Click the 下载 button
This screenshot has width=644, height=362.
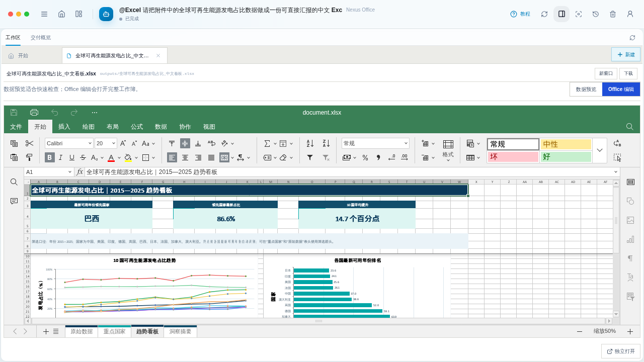628,73
